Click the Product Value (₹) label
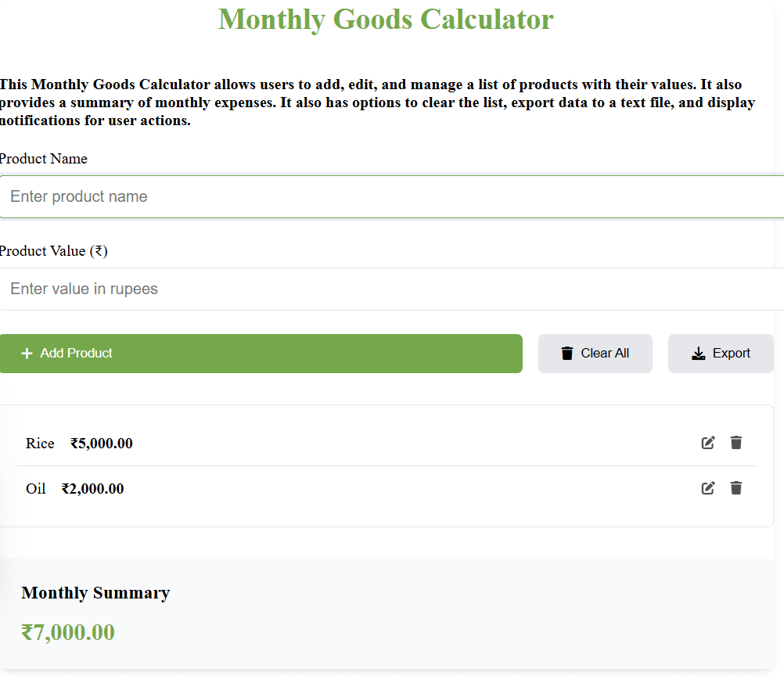Viewport: 784px width, 690px height. click(54, 250)
